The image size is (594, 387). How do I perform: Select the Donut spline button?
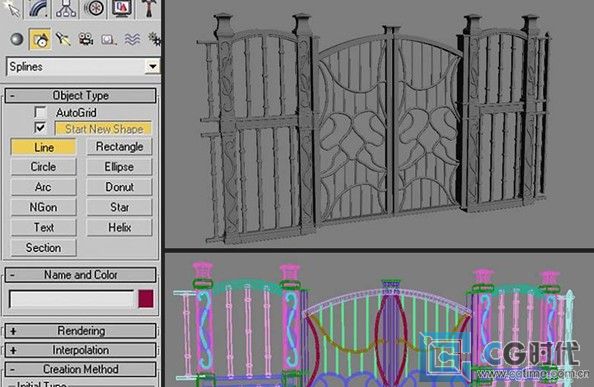(x=119, y=187)
